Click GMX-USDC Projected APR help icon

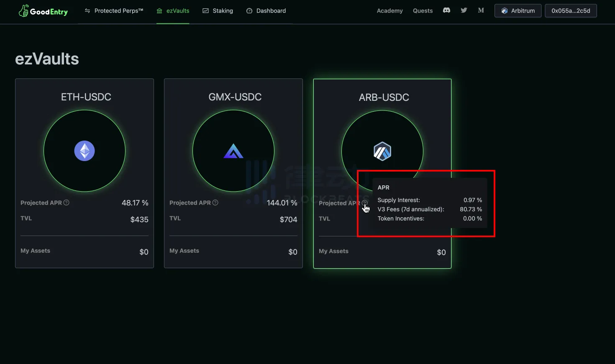[x=215, y=203]
